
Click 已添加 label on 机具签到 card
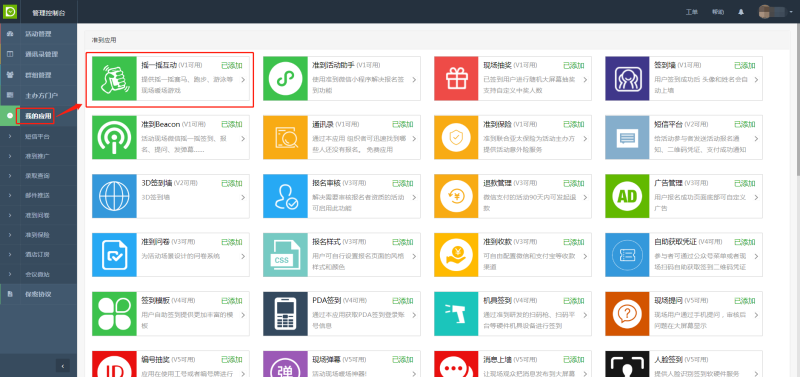[x=573, y=300]
